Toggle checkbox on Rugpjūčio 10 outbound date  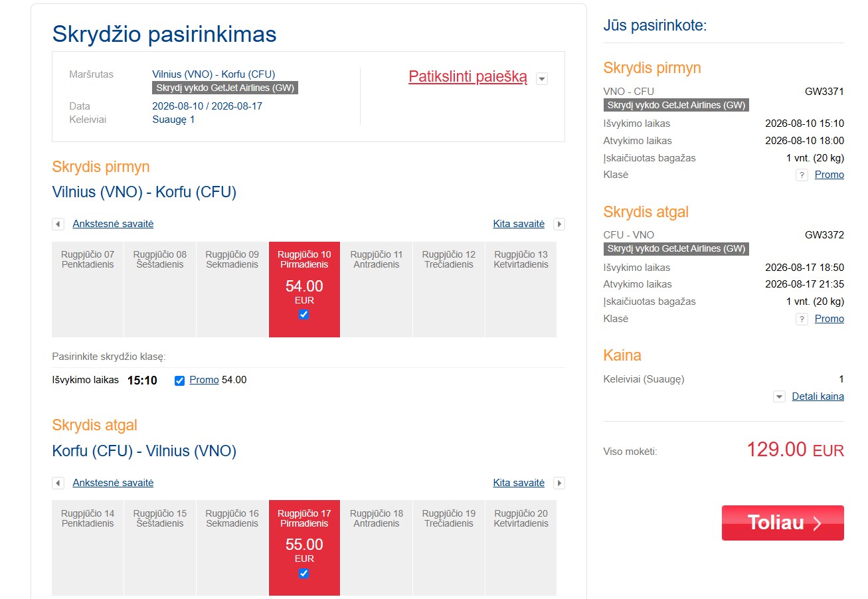click(x=304, y=315)
